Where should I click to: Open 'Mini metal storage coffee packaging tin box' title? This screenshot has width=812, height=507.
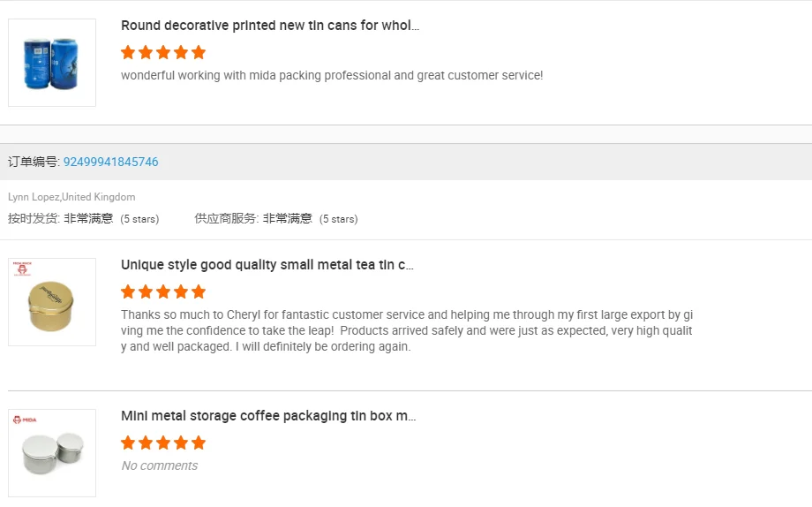(268, 416)
